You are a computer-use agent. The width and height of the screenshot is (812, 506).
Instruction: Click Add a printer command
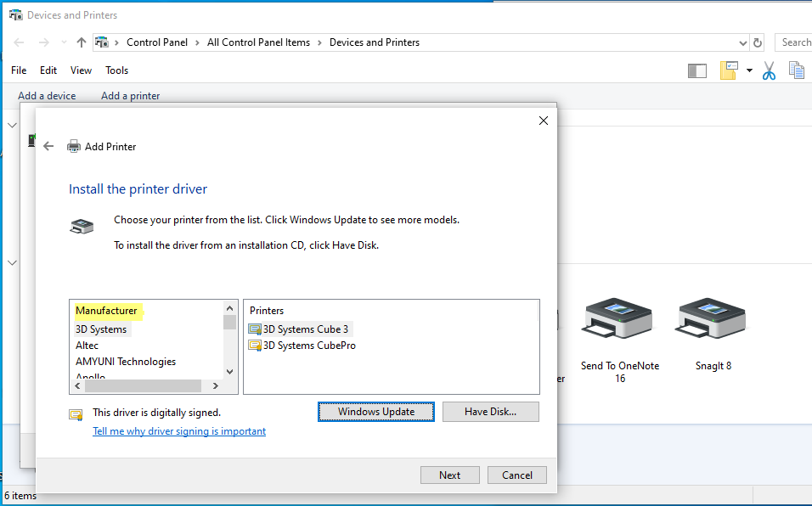(x=131, y=96)
